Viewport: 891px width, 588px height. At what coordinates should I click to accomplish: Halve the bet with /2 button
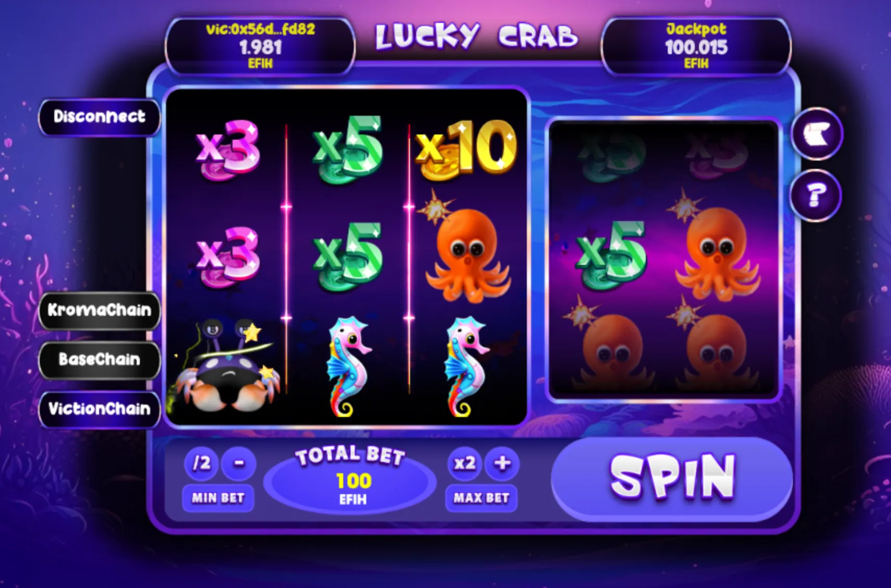pyautogui.click(x=201, y=463)
